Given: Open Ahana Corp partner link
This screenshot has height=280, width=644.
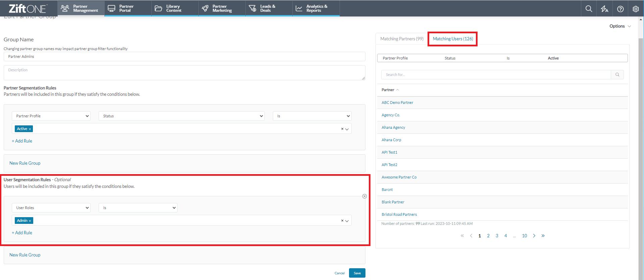Looking at the screenshot, I should [x=391, y=140].
